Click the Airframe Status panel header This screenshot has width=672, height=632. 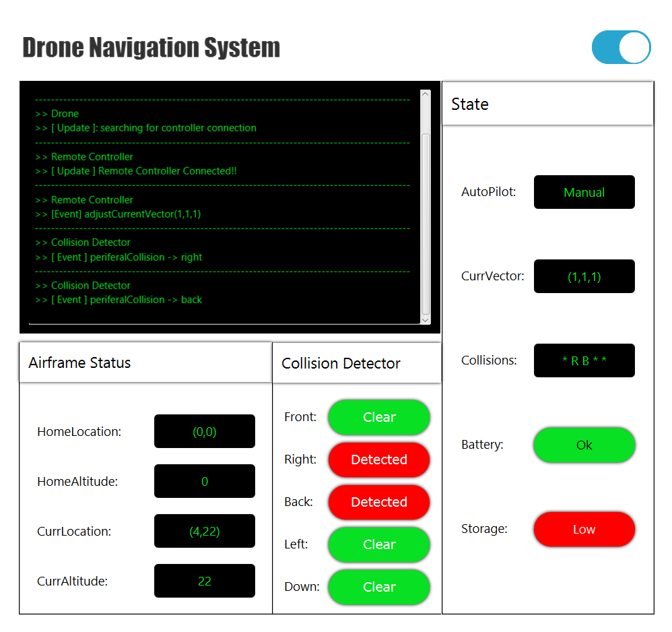(x=79, y=362)
